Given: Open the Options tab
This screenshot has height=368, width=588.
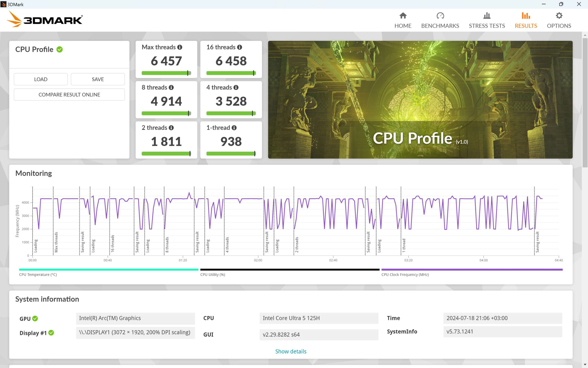Looking at the screenshot, I should tap(559, 20).
